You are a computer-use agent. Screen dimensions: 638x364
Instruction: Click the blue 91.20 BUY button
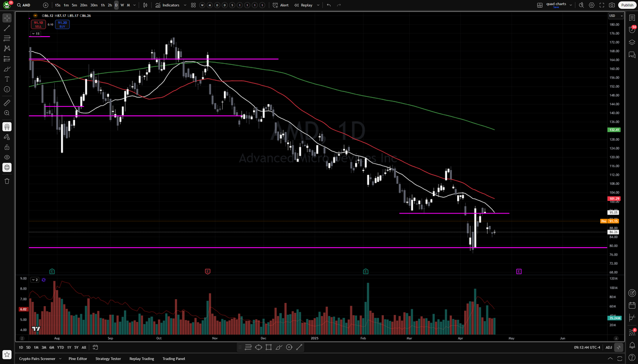[62, 24]
